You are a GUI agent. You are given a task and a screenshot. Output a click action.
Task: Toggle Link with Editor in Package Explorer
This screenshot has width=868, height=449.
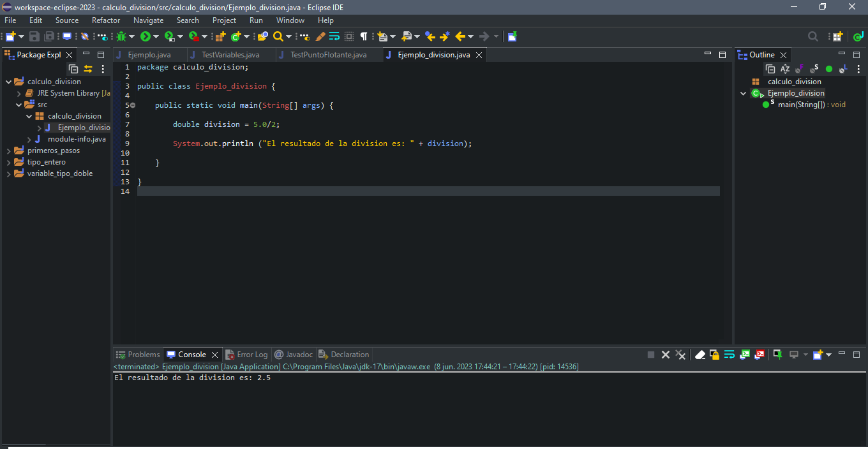88,69
